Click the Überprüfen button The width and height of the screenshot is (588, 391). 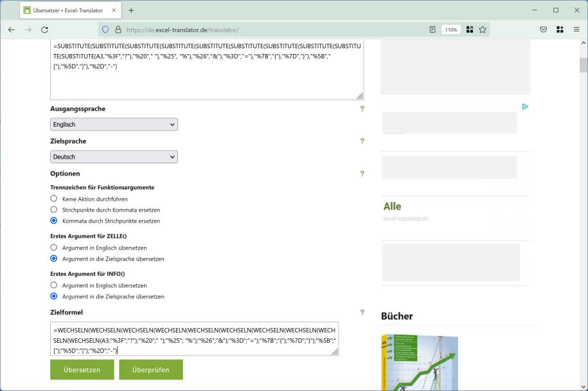click(150, 369)
